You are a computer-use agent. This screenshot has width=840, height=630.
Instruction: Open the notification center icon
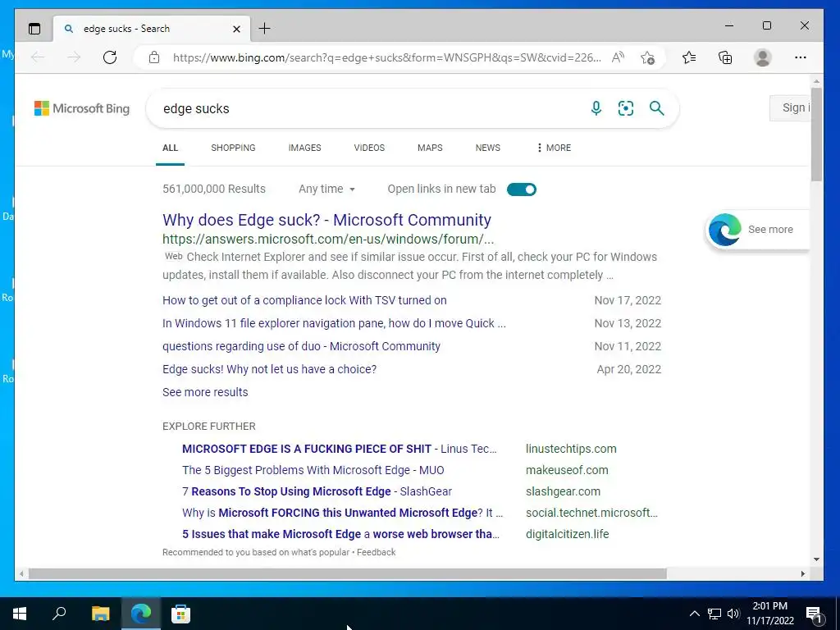click(814, 614)
